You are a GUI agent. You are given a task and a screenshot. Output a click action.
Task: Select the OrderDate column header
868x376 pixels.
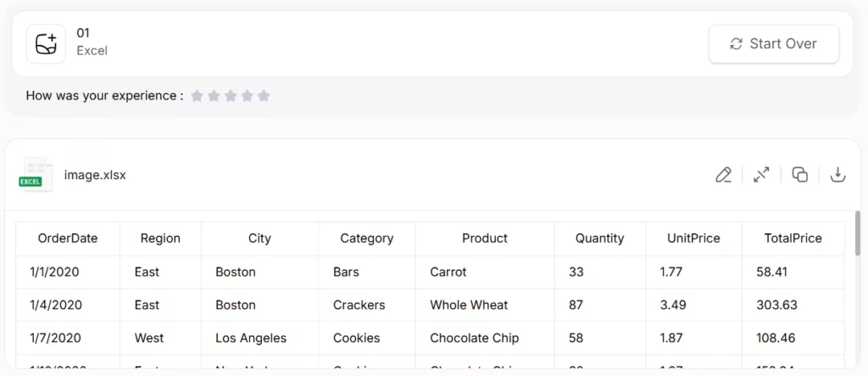click(x=68, y=239)
